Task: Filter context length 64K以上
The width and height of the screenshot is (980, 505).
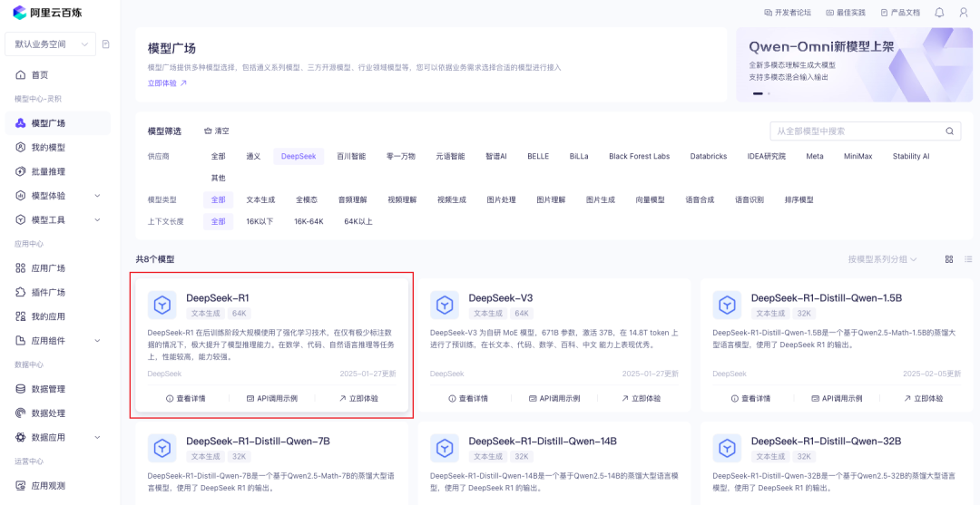Action: coord(358,221)
